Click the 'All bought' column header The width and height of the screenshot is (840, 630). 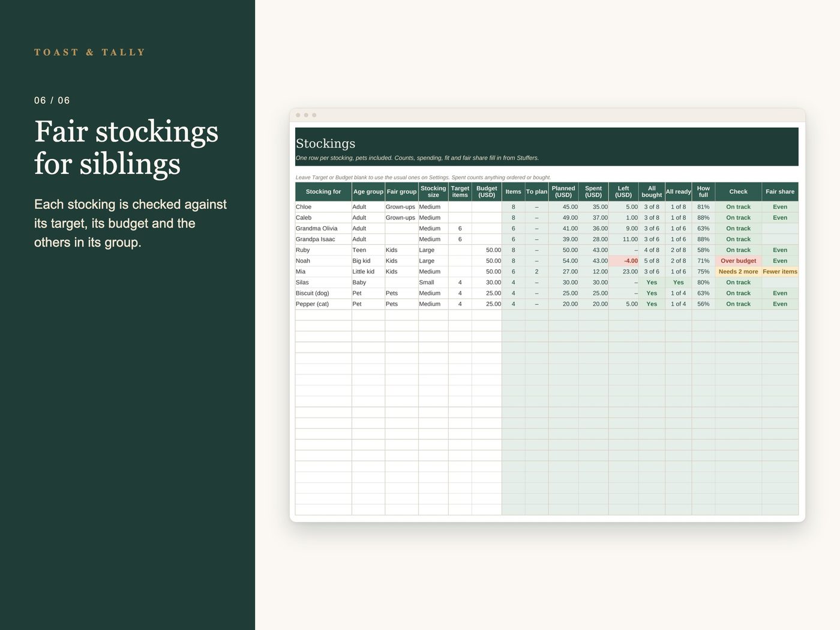(x=652, y=192)
